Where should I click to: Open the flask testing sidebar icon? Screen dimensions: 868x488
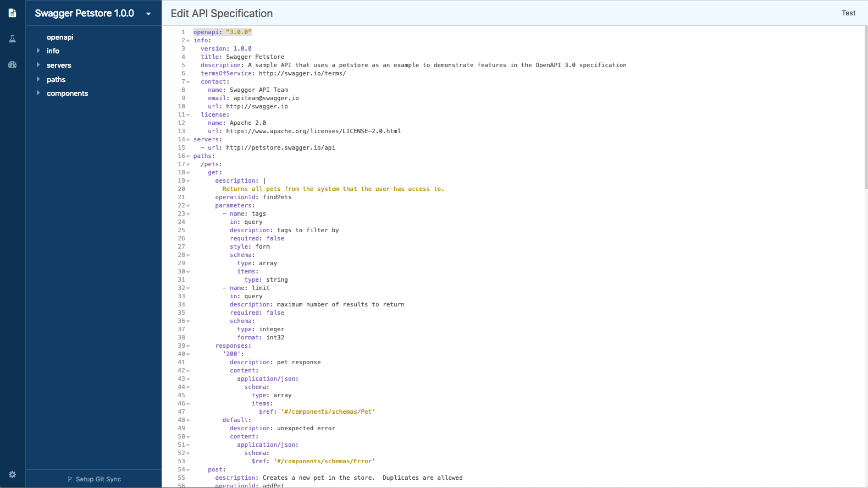pos(12,39)
